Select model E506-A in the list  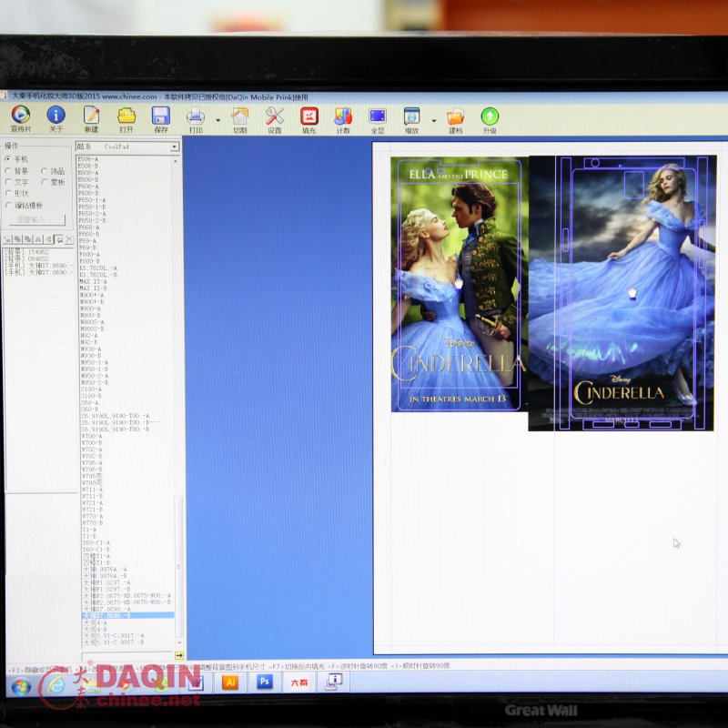click(x=87, y=159)
